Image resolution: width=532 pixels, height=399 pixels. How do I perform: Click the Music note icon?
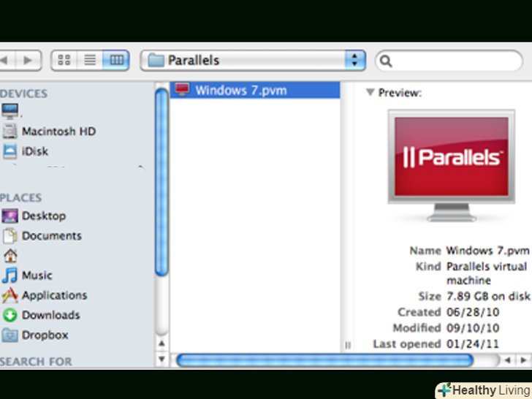tap(9, 275)
